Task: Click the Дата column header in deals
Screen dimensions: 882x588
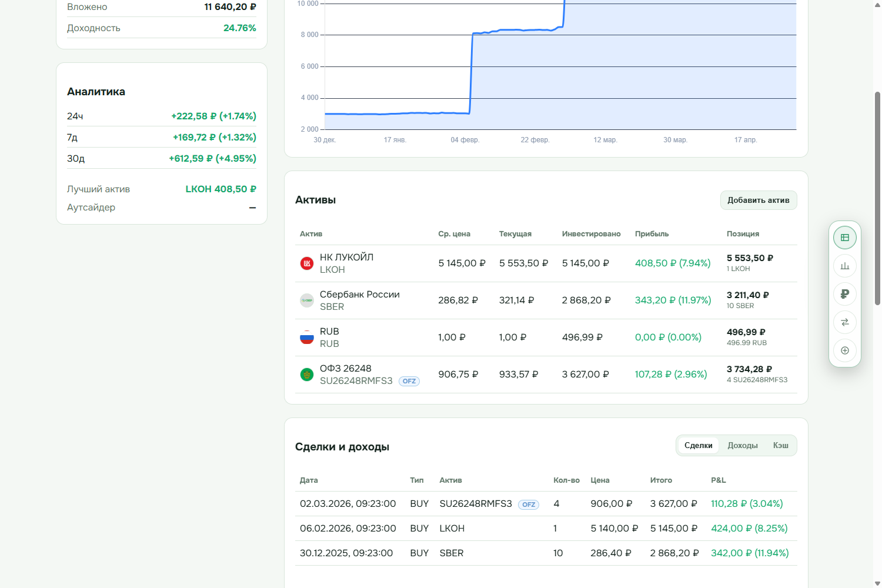Action: tap(309, 480)
